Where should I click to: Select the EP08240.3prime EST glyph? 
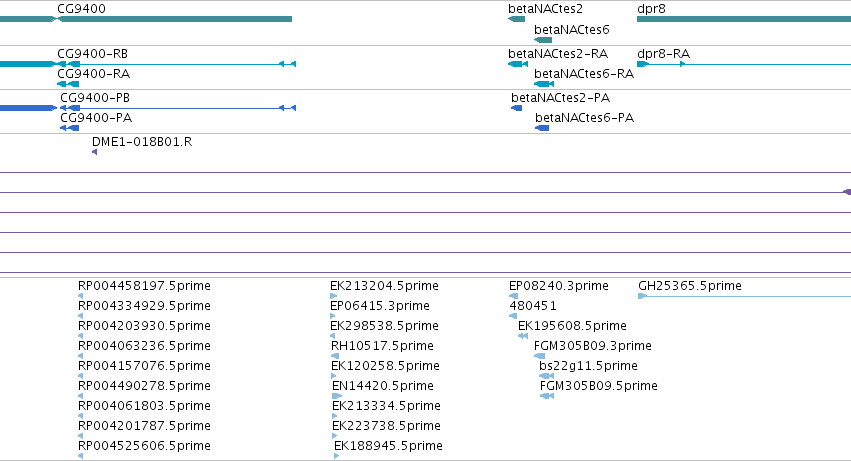513,296
